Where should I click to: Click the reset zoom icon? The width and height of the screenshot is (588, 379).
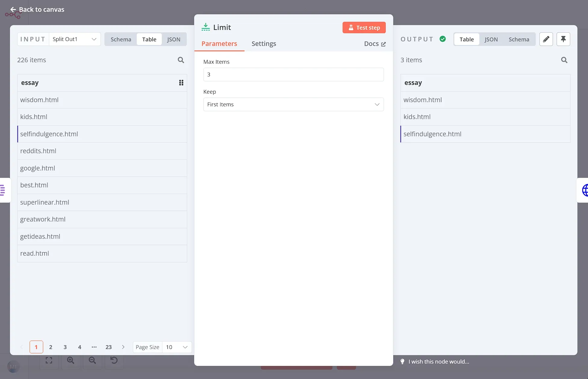tap(114, 360)
